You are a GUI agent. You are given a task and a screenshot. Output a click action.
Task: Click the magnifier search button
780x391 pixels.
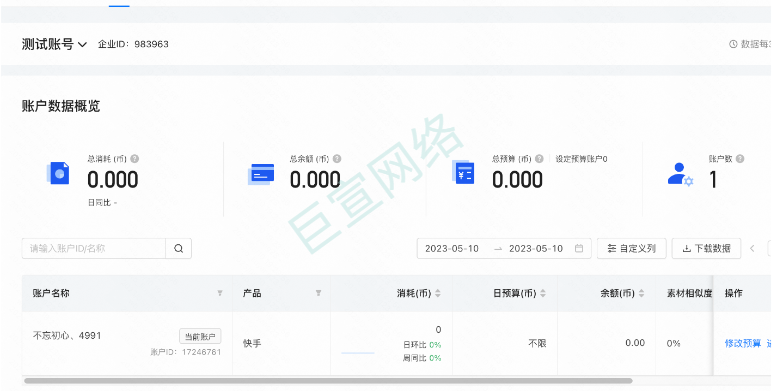179,248
